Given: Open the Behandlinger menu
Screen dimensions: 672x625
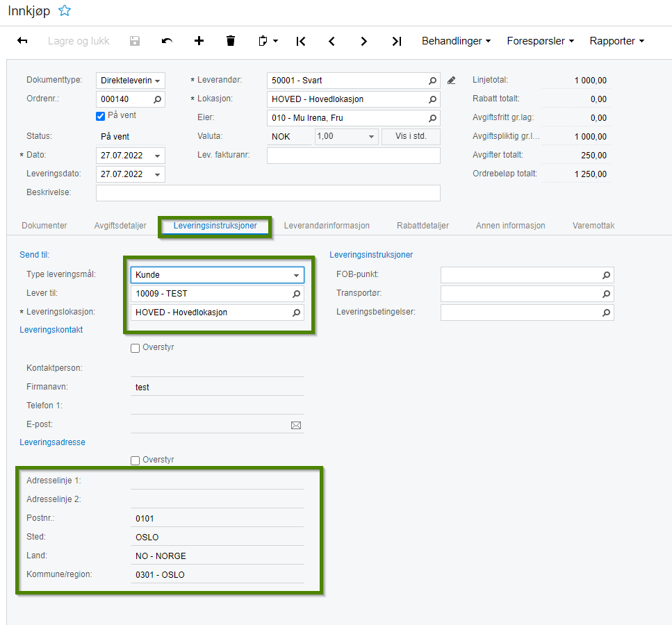Looking at the screenshot, I should 456,41.
